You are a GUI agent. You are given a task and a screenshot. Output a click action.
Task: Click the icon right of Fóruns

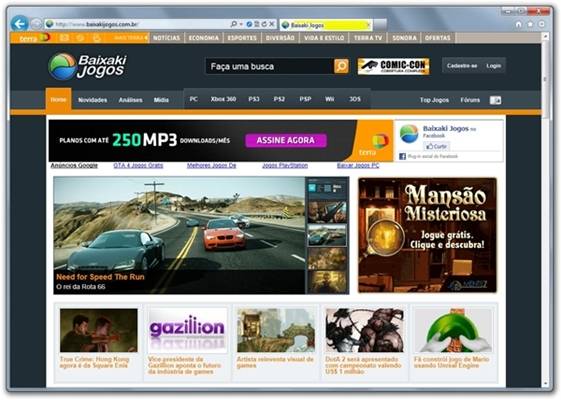click(496, 100)
